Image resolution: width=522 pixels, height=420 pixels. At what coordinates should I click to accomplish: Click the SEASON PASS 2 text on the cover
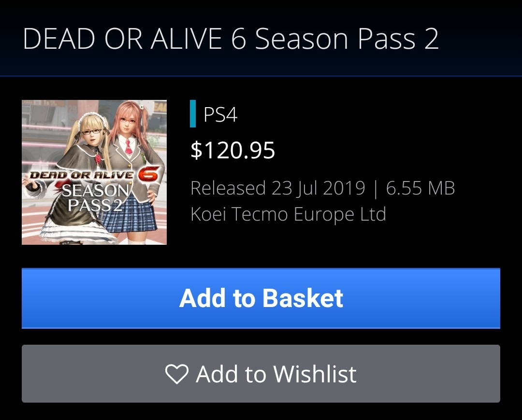[x=96, y=198]
